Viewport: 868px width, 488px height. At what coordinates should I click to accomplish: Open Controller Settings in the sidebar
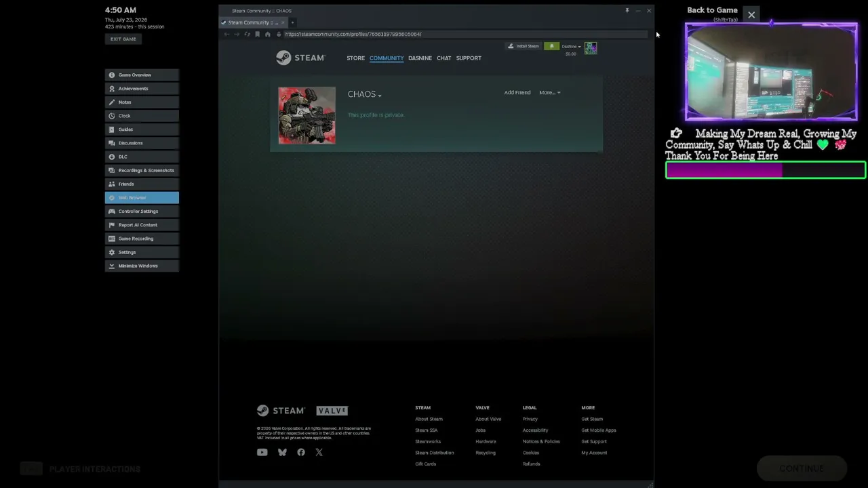[142, 211]
